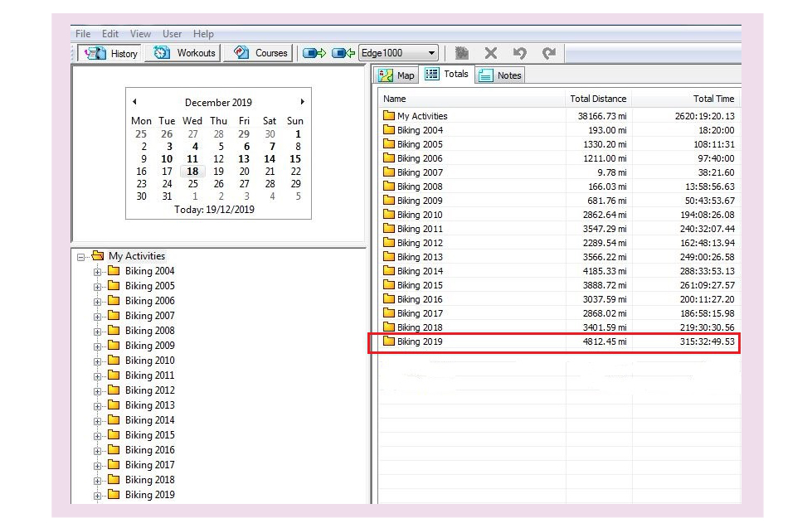Switch to the Map tab
This screenshot has width=812, height=528.
[396, 75]
